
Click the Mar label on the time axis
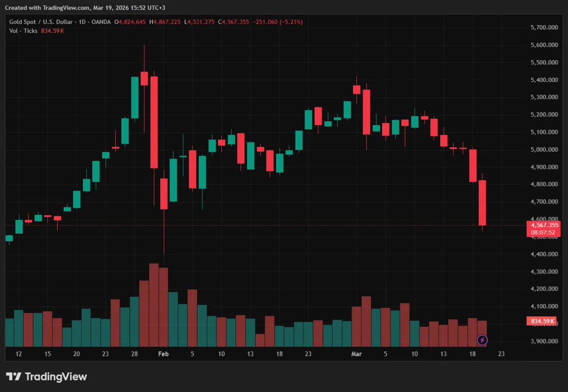tap(356, 354)
